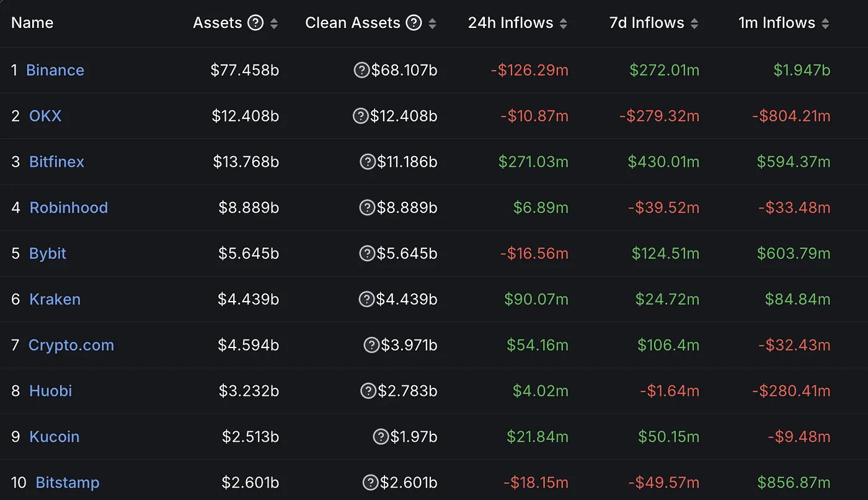Open the Binance exchange page link

(x=55, y=70)
